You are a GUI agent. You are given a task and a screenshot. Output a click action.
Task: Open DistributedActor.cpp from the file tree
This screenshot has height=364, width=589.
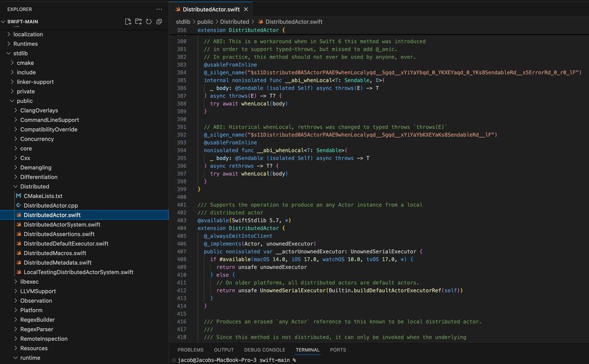pos(84,206)
